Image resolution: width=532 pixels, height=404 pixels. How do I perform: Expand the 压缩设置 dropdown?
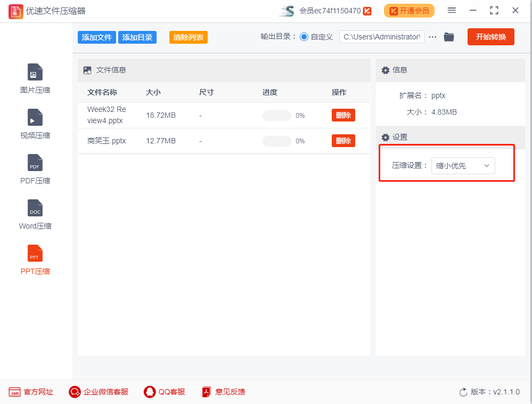(463, 166)
